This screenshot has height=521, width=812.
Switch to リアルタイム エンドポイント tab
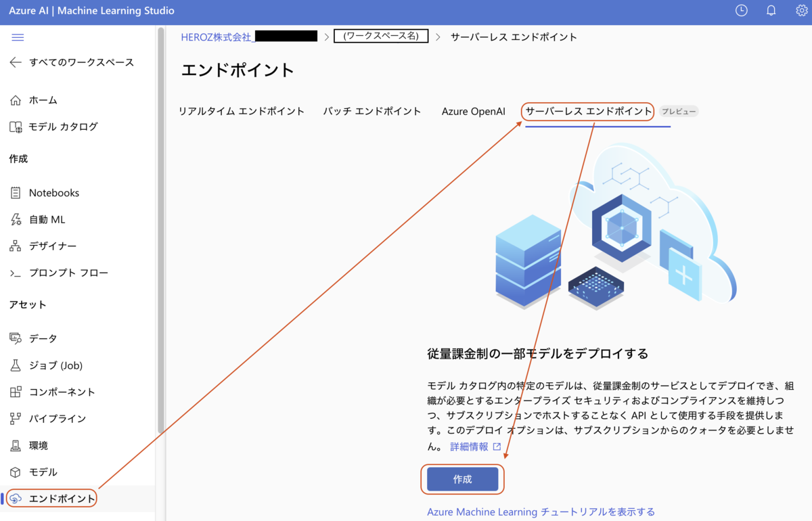pos(242,112)
